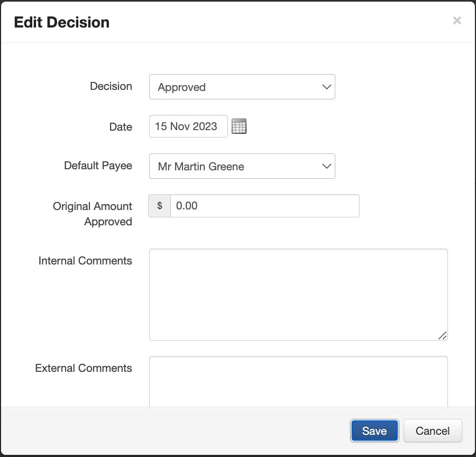Image resolution: width=476 pixels, height=457 pixels.
Task: Click the chevron arrow on Mr Martin Greene
Action: pos(326,166)
